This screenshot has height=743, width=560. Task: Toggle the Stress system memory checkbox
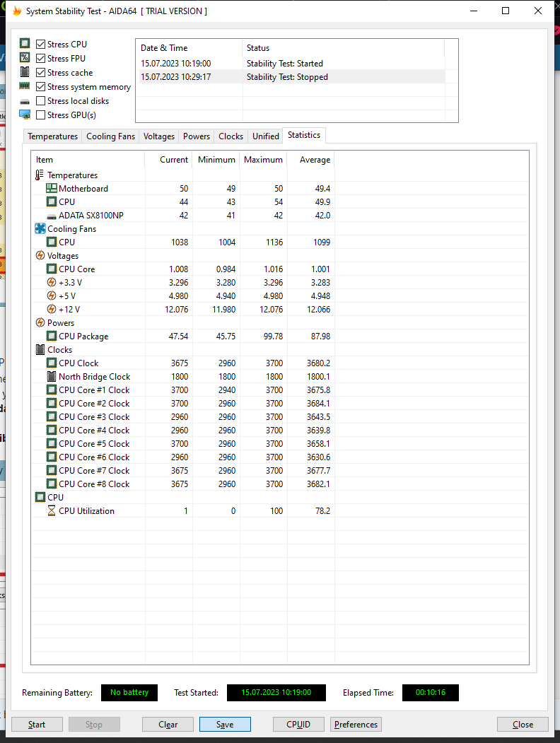(x=41, y=87)
